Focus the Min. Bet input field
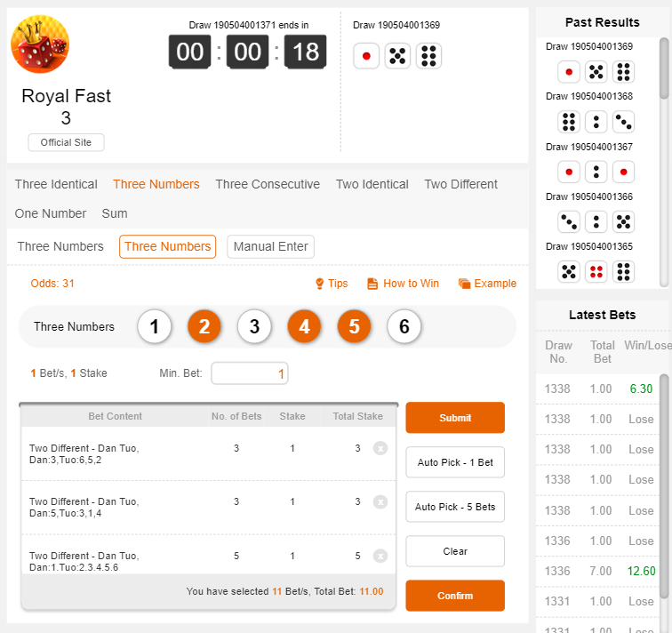 coord(249,373)
